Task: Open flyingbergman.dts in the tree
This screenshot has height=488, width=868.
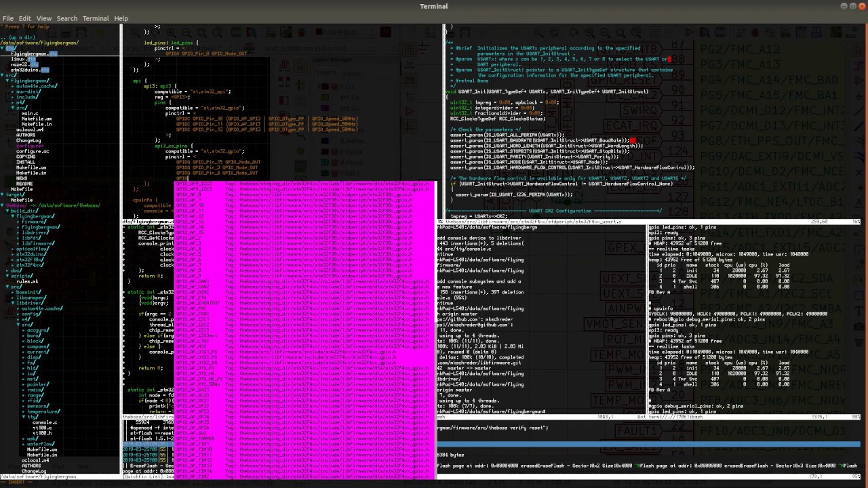Action: (34, 54)
